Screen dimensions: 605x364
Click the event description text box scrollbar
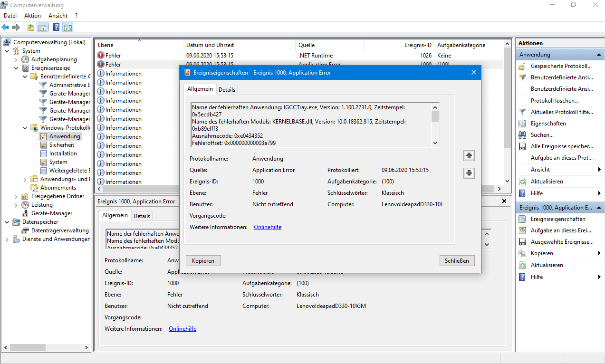pyautogui.click(x=435, y=125)
